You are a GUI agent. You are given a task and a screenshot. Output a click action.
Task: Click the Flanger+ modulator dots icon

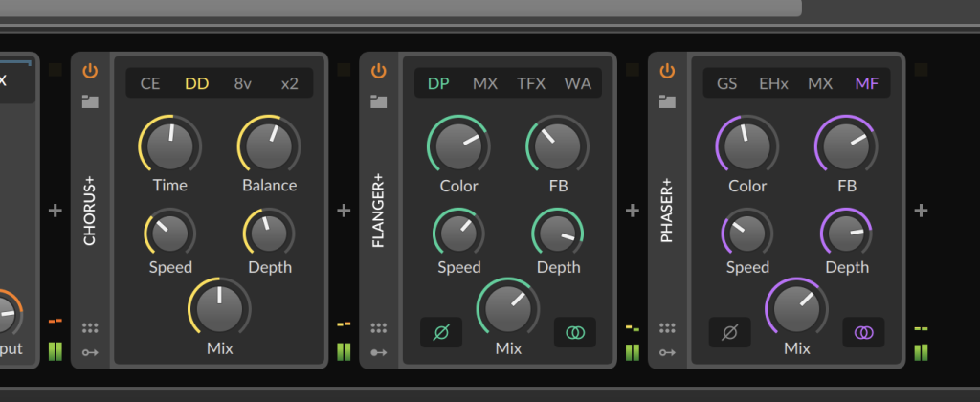[x=379, y=328]
